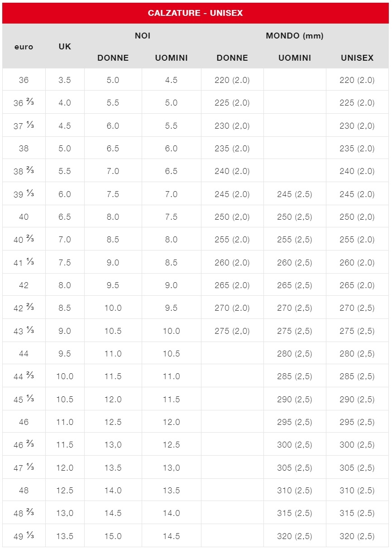Select euro size 44 cell

pyautogui.click(x=24, y=354)
